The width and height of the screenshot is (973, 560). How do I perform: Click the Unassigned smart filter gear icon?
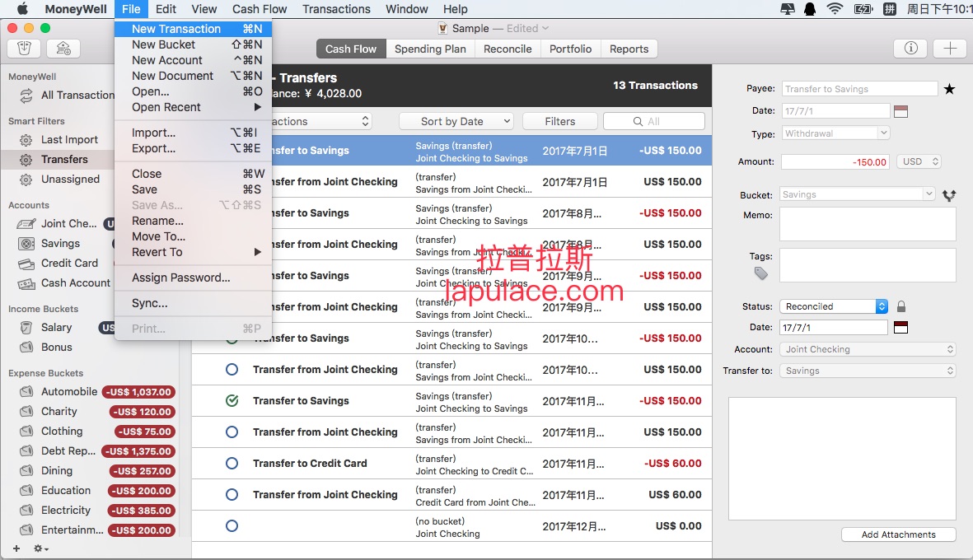[26, 180]
